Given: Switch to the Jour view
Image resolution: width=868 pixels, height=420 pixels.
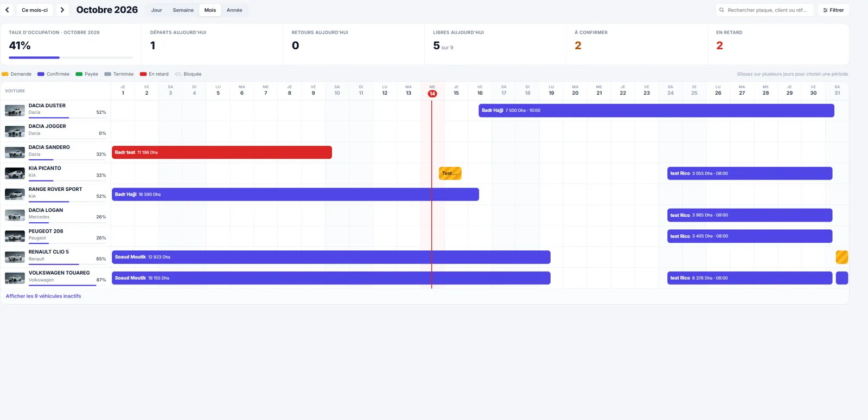Looking at the screenshot, I should (x=157, y=10).
